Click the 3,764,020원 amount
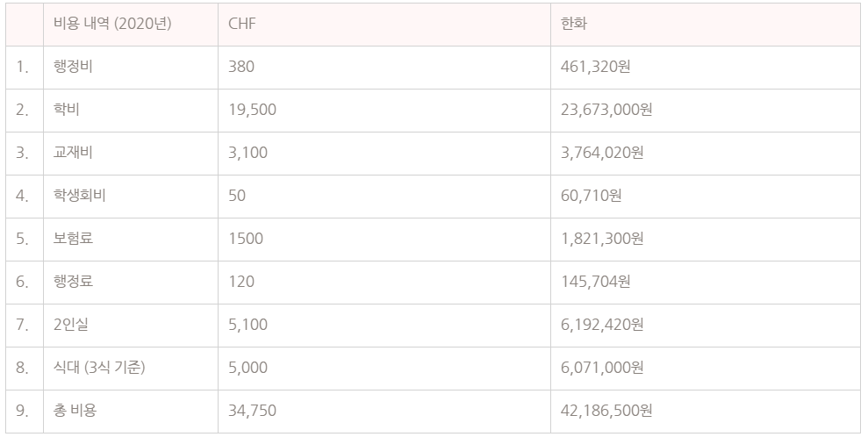Viewport: 868px width, 437px height. click(x=602, y=153)
